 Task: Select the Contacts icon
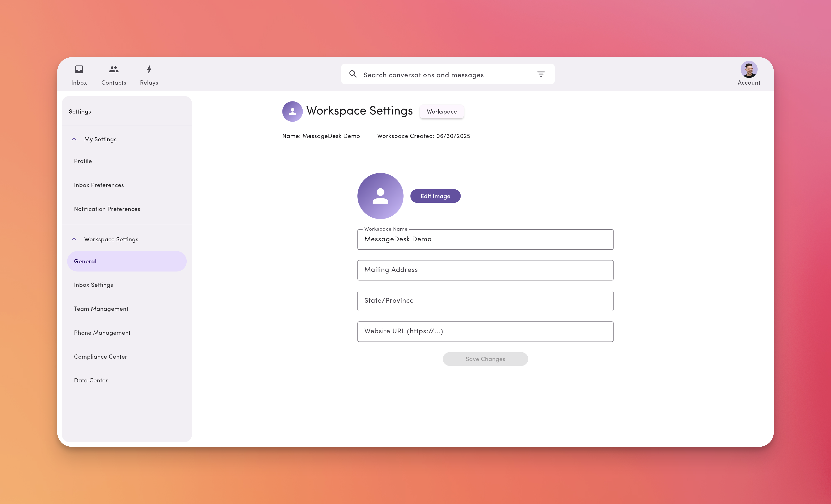[x=114, y=74]
